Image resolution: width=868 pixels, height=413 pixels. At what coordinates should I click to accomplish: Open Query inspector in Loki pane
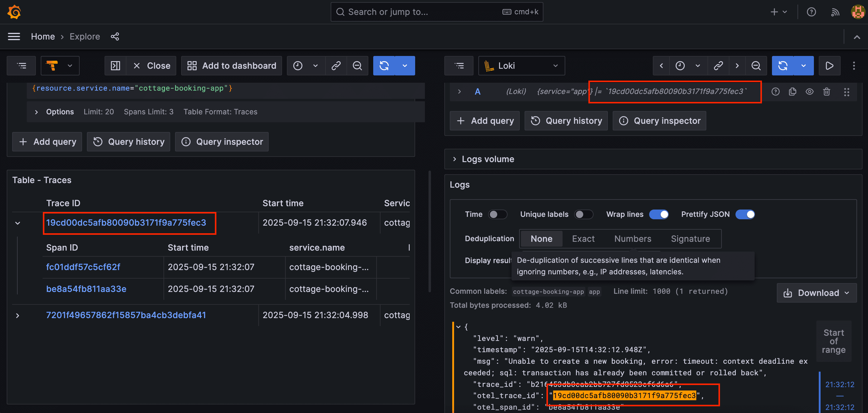(x=660, y=121)
